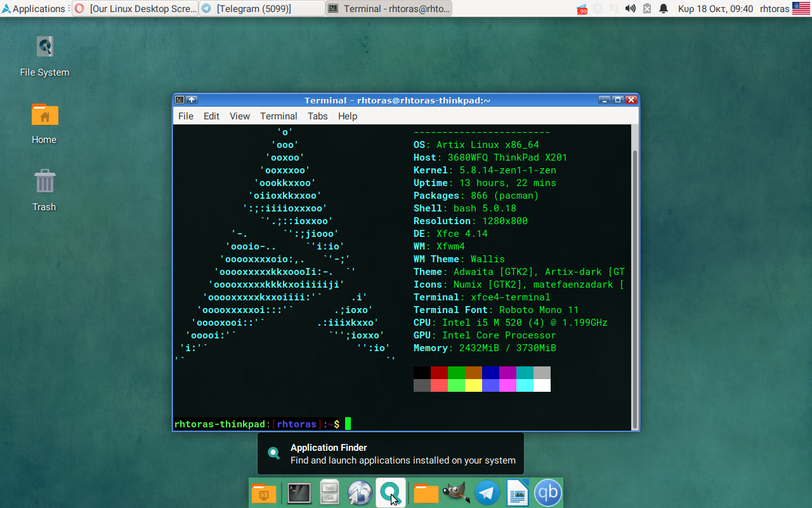812x508 pixels.
Task: Click the black swatch in neofetch palette
Action: pos(422,373)
